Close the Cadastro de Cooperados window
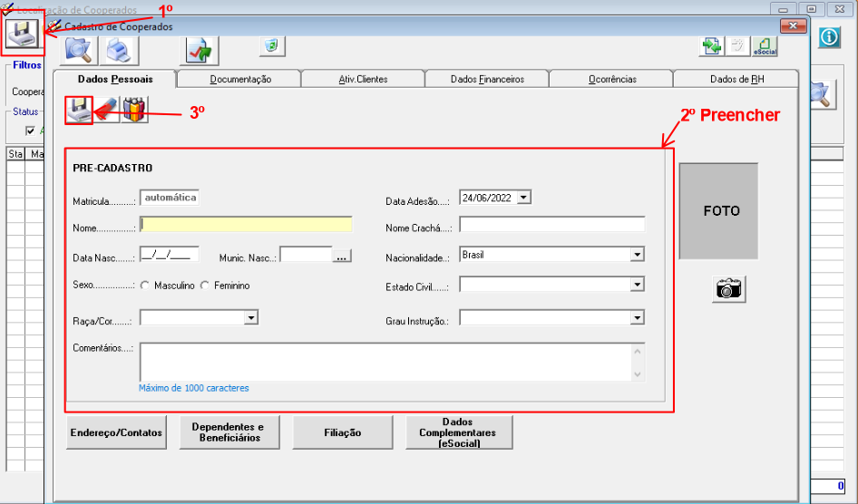This screenshot has height=504, width=858. click(x=793, y=25)
